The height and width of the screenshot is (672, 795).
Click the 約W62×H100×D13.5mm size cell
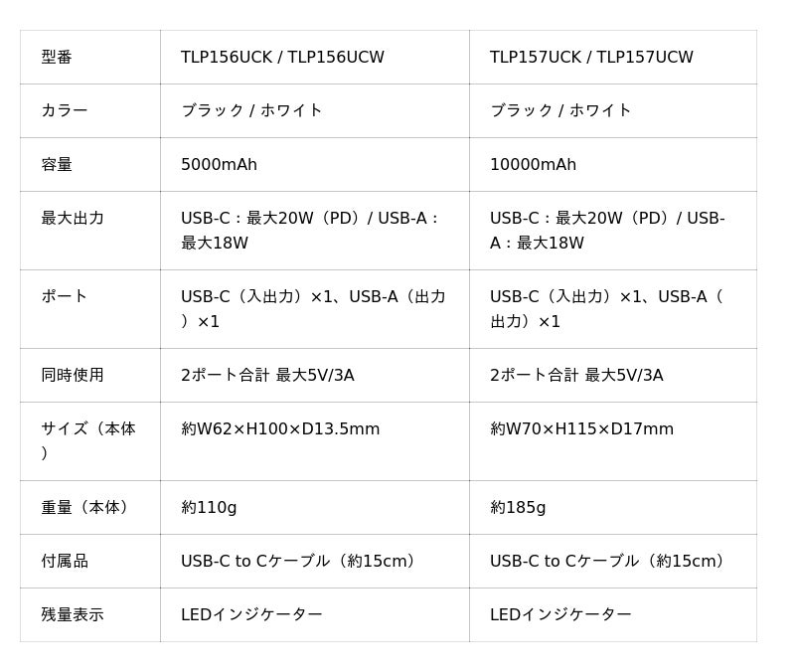coord(280,429)
